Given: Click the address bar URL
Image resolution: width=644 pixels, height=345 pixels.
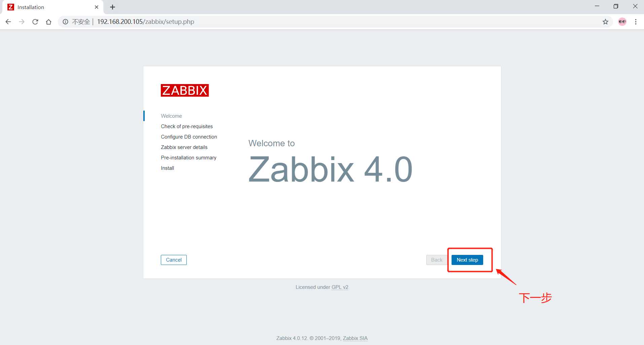Looking at the screenshot, I should (x=146, y=22).
